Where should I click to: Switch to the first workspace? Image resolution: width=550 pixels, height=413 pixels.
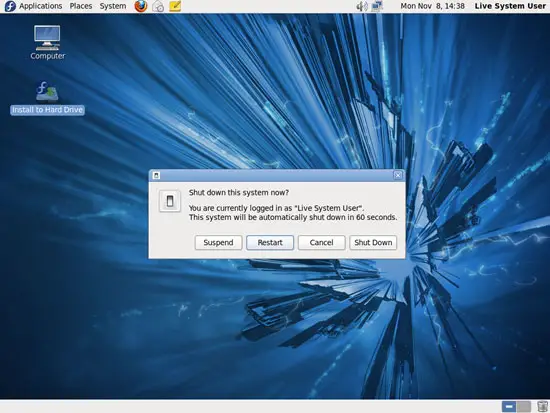(509, 407)
